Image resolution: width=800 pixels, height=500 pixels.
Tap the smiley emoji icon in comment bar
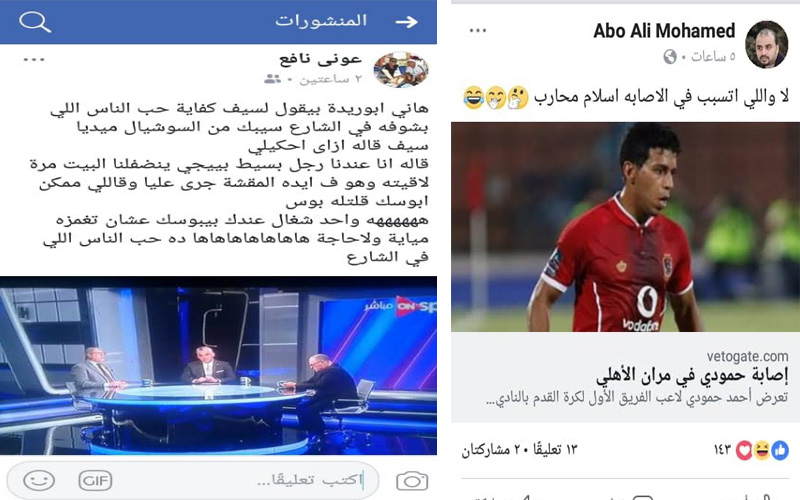(x=39, y=481)
